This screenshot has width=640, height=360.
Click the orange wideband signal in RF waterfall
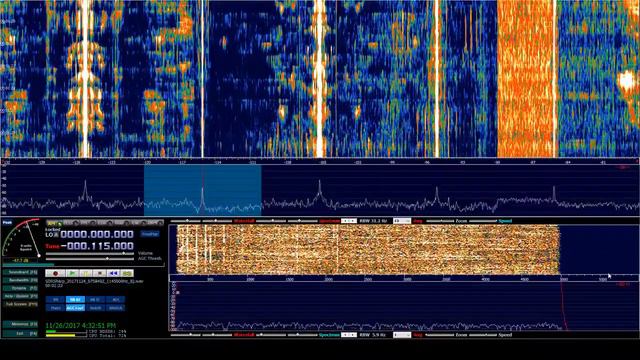click(x=527, y=78)
